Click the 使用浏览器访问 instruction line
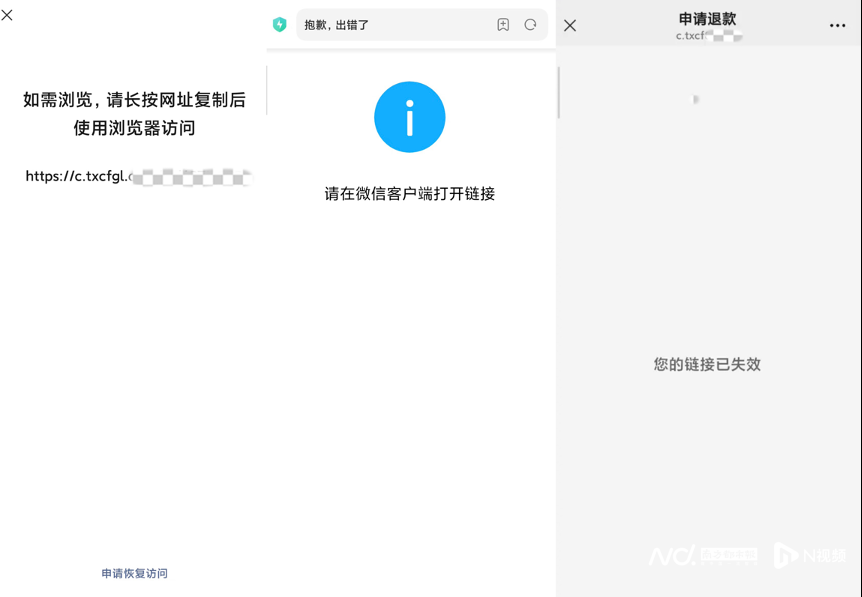 (134, 128)
